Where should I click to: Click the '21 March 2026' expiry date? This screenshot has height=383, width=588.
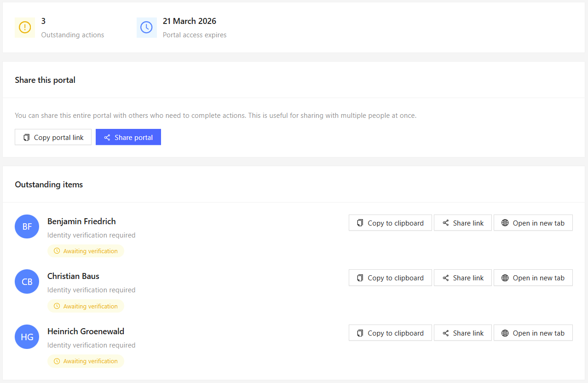click(x=190, y=21)
